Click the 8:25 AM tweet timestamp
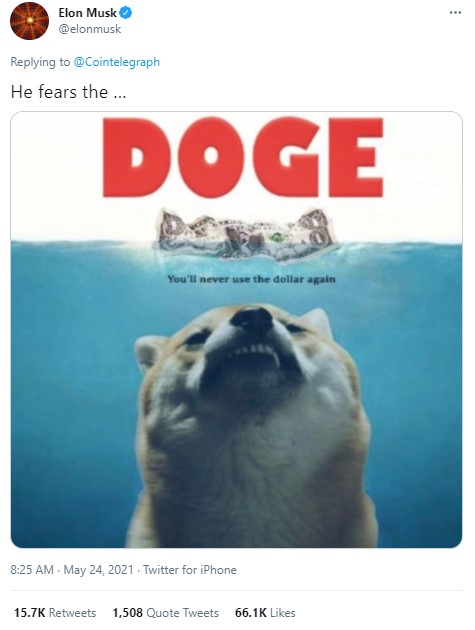The width and height of the screenshot is (475, 630). 32,570
